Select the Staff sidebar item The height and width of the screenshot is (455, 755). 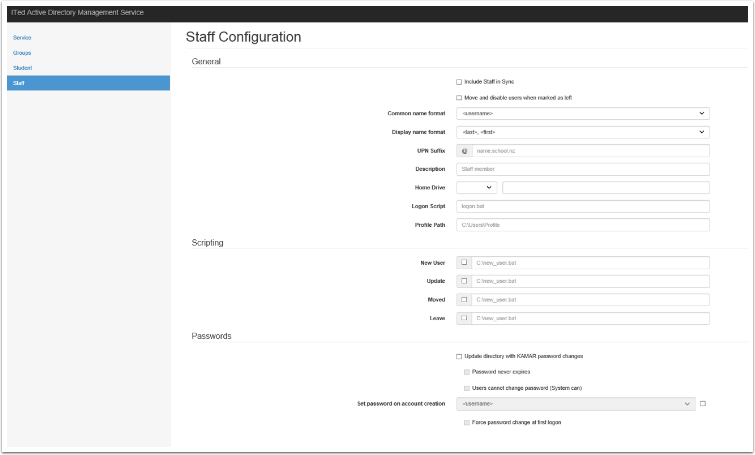pyautogui.click(x=19, y=83)
